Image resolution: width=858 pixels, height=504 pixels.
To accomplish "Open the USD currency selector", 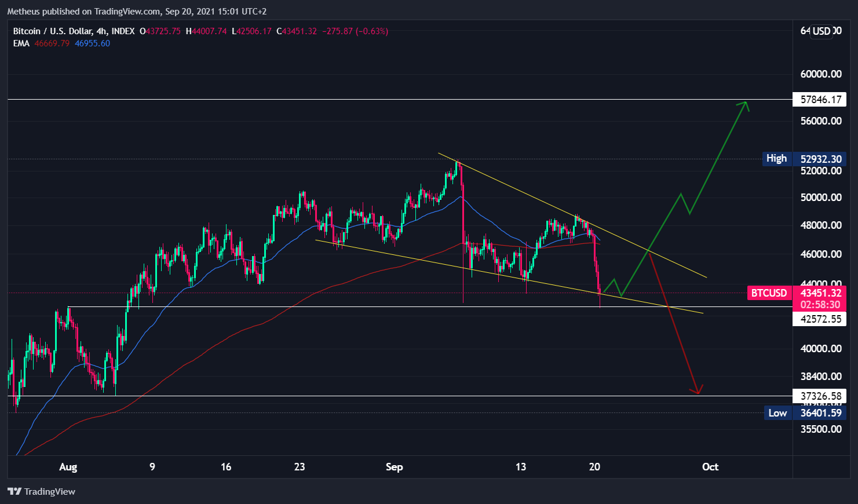I will [822, 31].
